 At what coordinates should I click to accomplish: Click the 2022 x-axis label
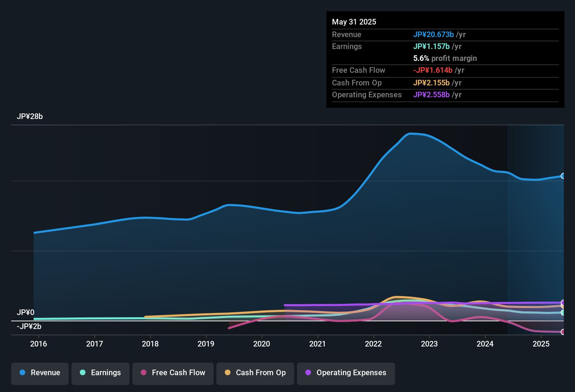pos(373,344)
